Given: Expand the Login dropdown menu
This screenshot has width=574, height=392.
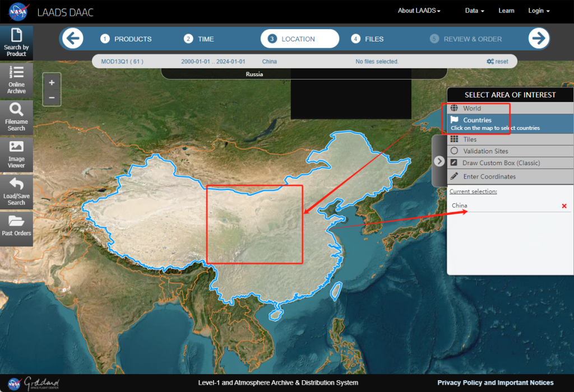Looking at the screenshot, I should pos(539,11).
